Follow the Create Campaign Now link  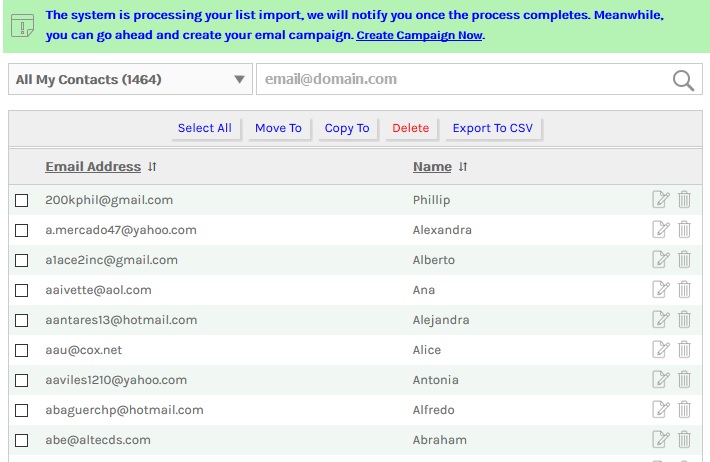click(419, 36)
